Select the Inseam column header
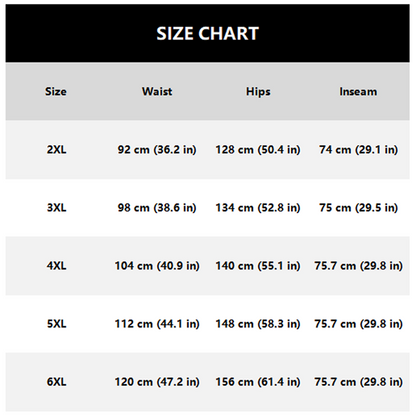The height and width of the screenshot is (416, 416). click(358, 91)
